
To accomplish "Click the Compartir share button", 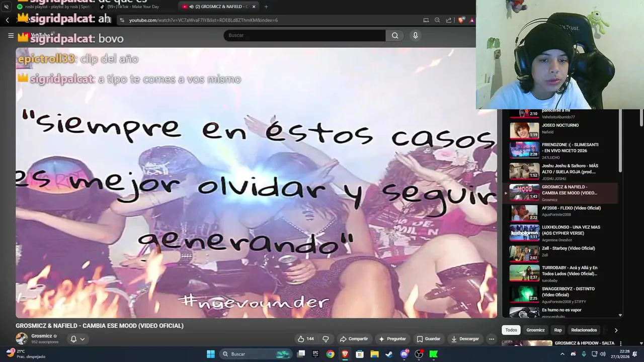I will [x=354, y=339].
